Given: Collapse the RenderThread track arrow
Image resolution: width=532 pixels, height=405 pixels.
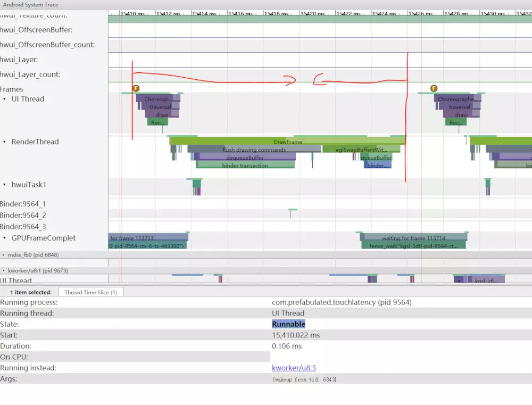Looking at the screenshot, I should (4, 142).
